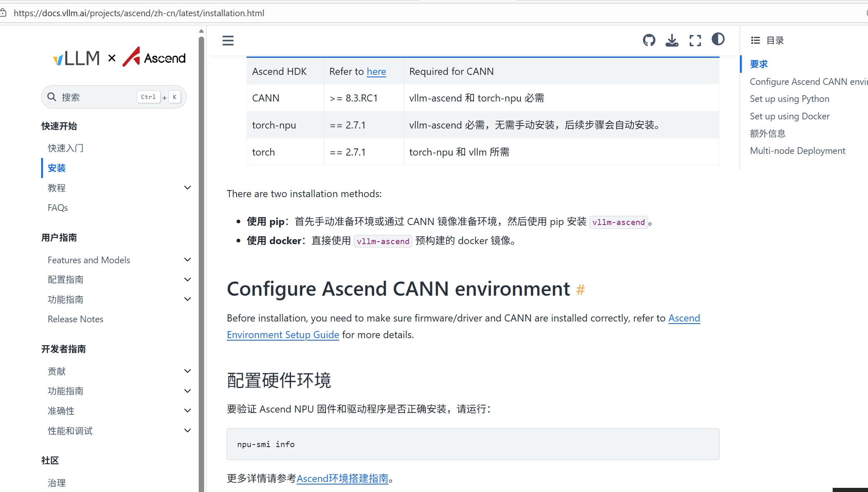Click the vLLM Ascend logo

coord(119,57)
